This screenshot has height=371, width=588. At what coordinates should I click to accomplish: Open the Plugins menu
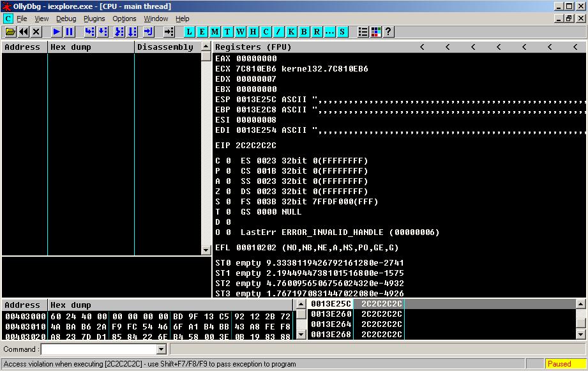pyautogui.click(x=94, y=19)
